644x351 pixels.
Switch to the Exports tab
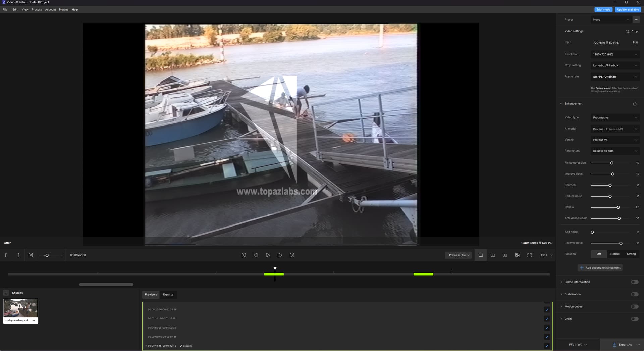(168, 294)
